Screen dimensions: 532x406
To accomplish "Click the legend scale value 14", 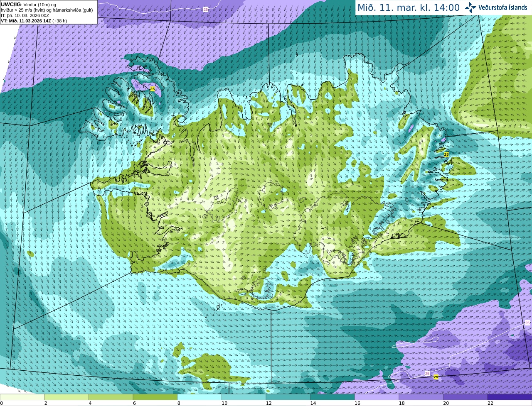I will (313, 403).
